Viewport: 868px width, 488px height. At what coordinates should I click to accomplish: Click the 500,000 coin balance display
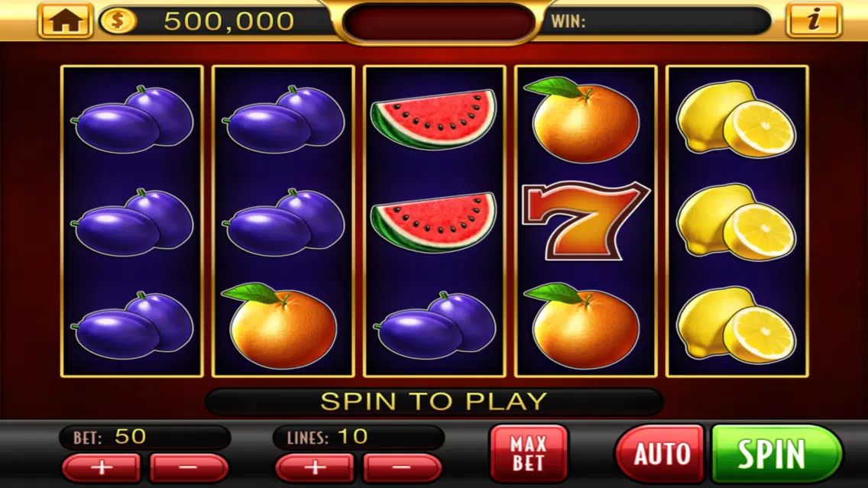(x=228, y=21)
